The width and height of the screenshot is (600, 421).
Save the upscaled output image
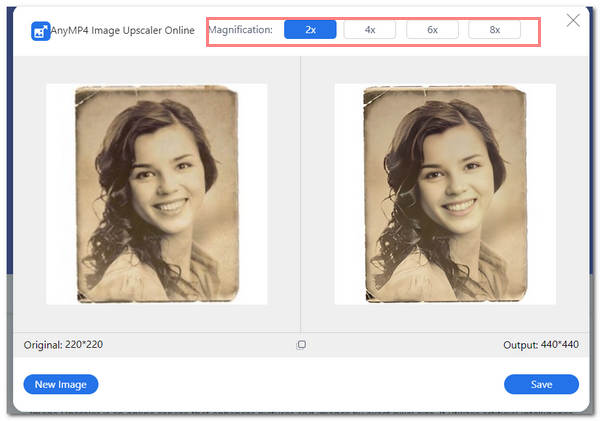point(541,384)
